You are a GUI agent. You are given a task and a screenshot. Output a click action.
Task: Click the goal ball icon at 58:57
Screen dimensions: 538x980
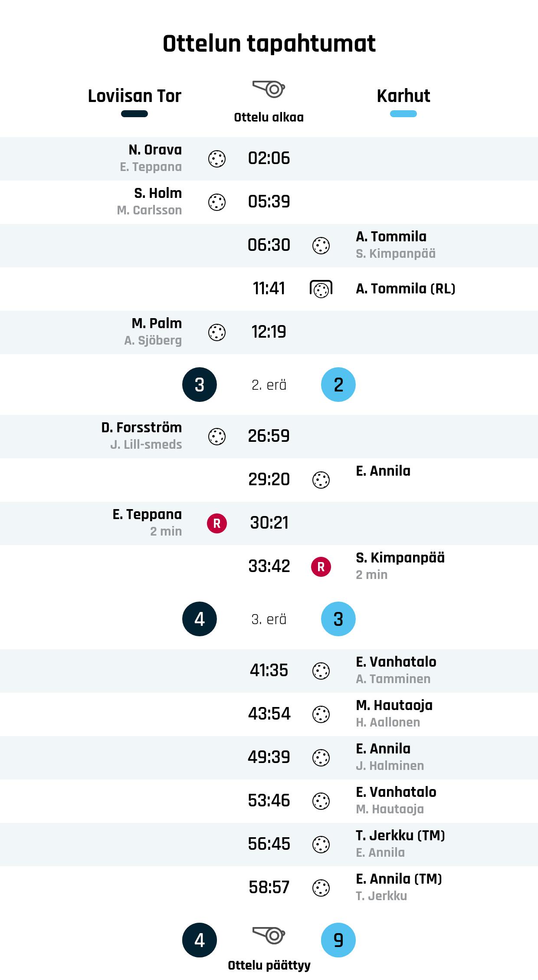click(321, 888)
